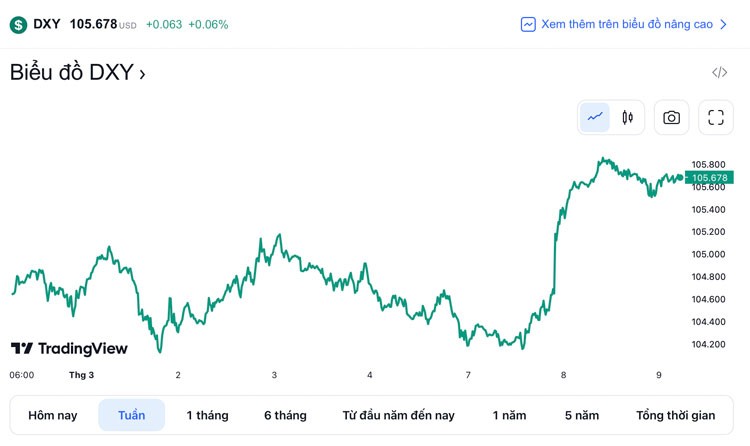The width and height of the screenshot is (750, 446).
Task: Open fullscreen chart mode
Action: click(x=715, y=117)
